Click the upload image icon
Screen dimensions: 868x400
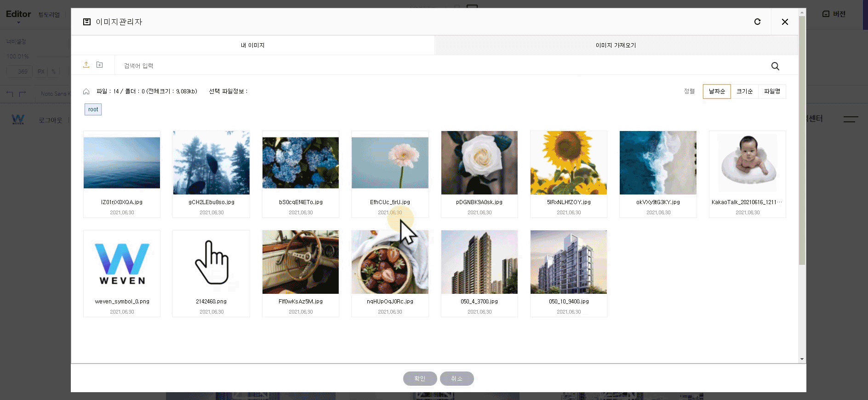pyautogui.click(x=86, y=65)
